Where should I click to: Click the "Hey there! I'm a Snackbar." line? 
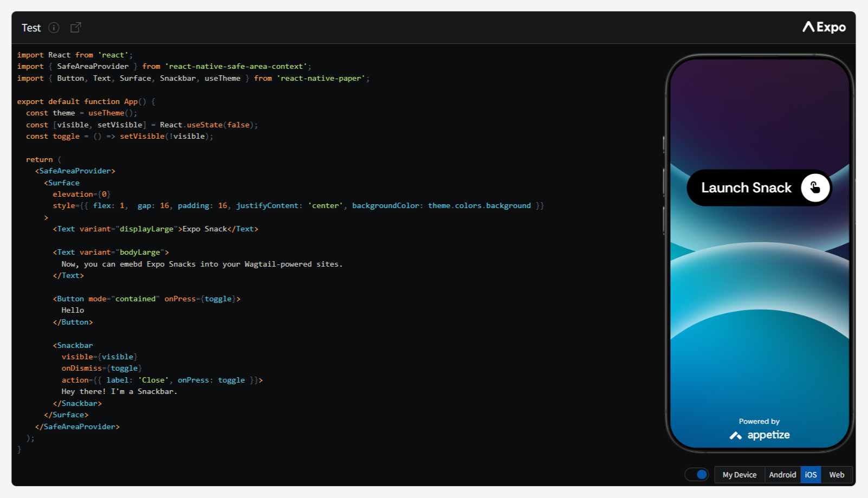click(119, 392)
